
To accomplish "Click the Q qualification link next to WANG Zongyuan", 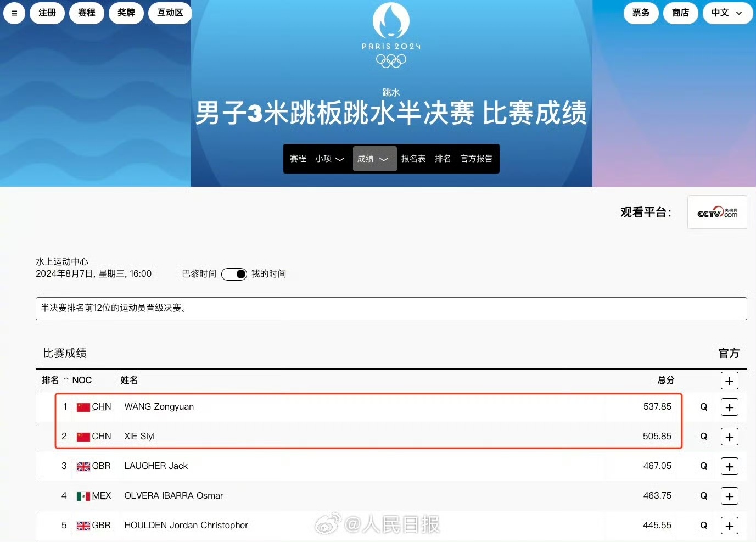I will 703,407.
